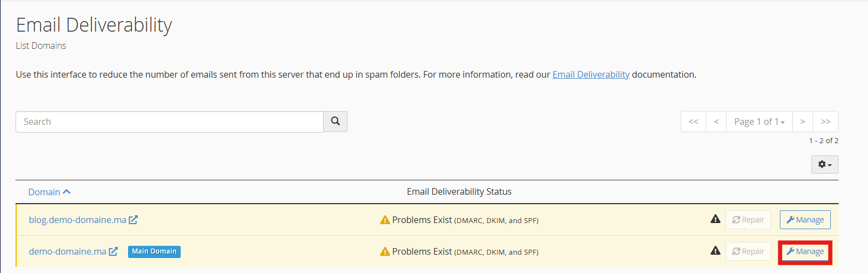Expand the Page 1 of 1 dropdown
868x273 pixels.
point(759,122)
